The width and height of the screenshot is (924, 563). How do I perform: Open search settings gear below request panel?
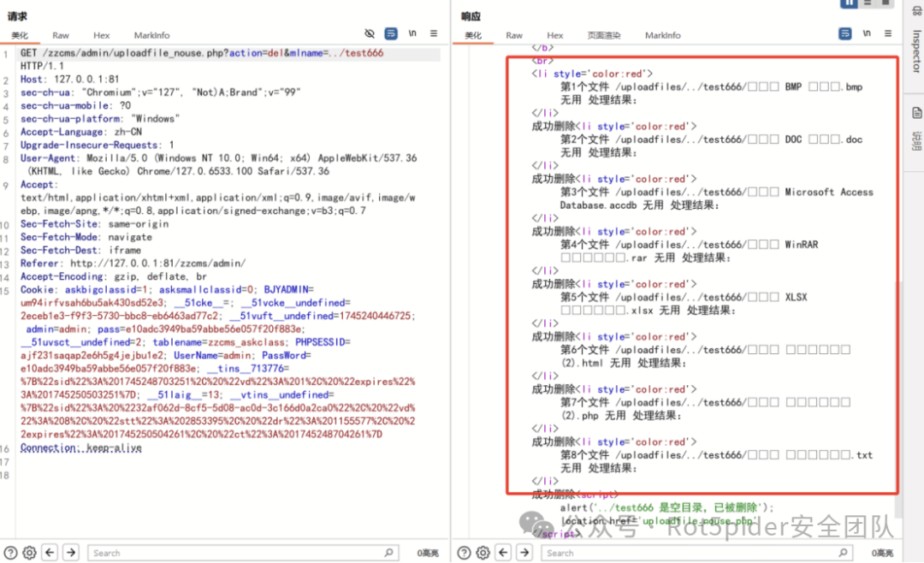pyautogui.click(x=29, y=553)
